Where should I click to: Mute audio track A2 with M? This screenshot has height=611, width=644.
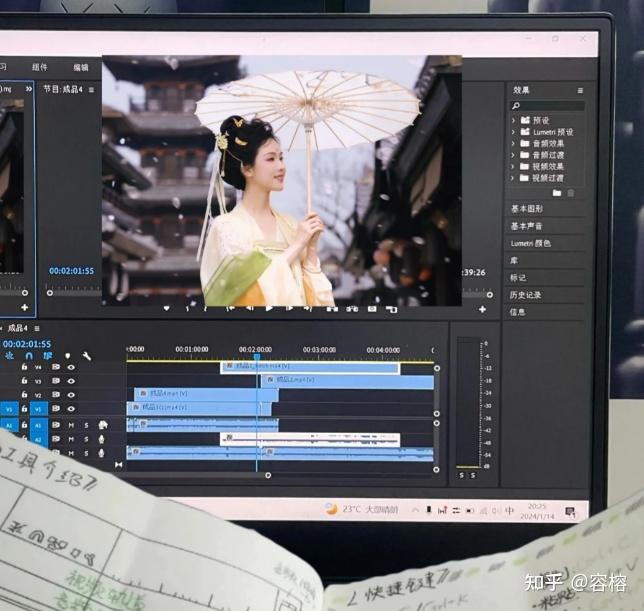pos(71,439)
